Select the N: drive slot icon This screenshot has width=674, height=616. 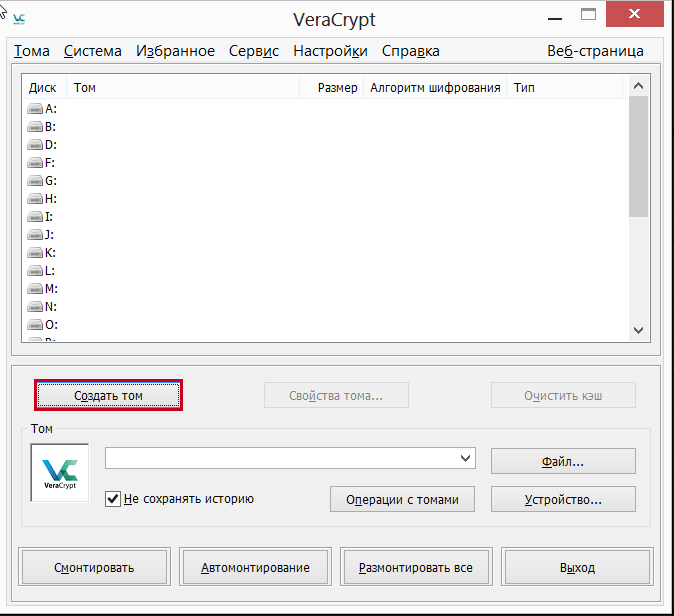tap(35, 307)
